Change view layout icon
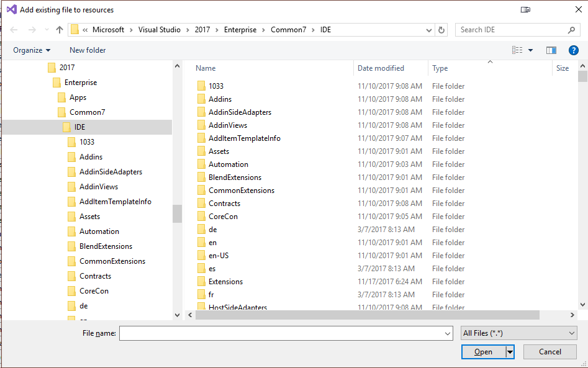Viewport: 588px width, 368px height. click(x=517, y=50)
